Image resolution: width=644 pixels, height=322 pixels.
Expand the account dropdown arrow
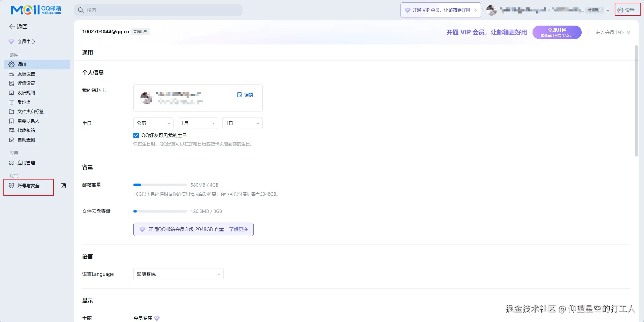(x=608, y=10)
